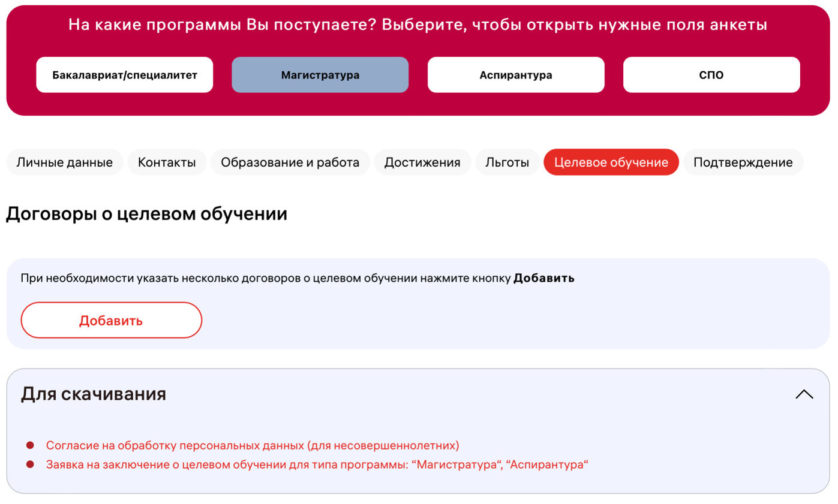Toggle the СПО program selection

tap(711, 74)
